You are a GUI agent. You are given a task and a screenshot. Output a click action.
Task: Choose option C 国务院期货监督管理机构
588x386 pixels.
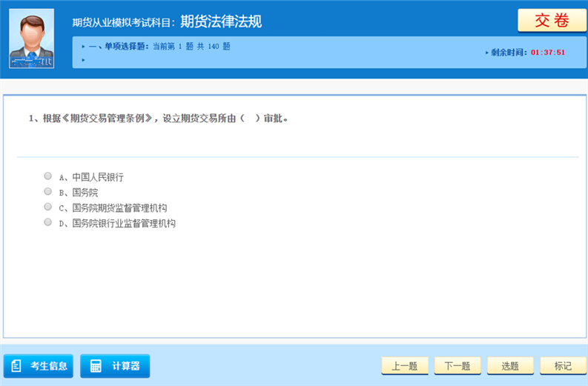click(x=47, y=207)
